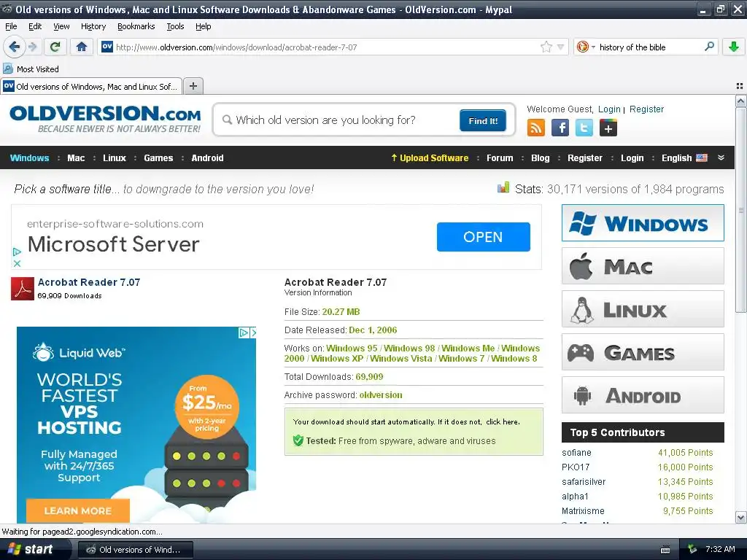The width and height of the screenshot is (747, 560).
Task: Open the Blog nav link
Action: point(541,157)
